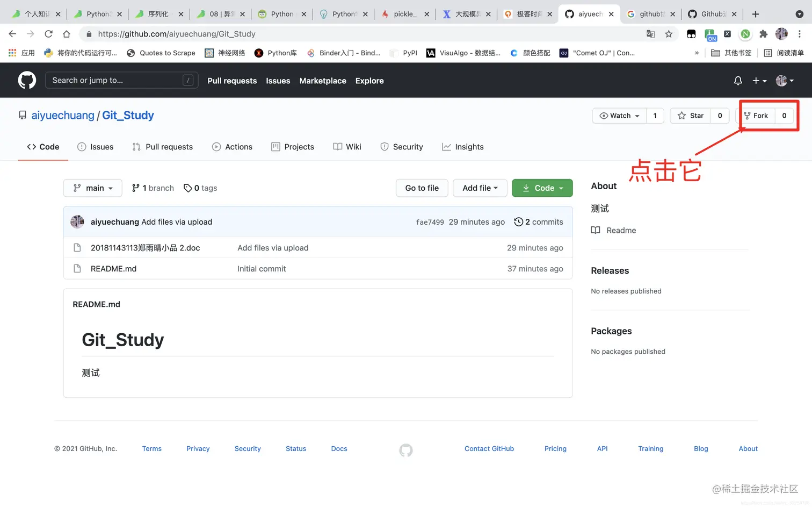The height and width of the screenshot is (508, 812).
Task: View the 1 branch link
Action: click(x=153, y=188)
